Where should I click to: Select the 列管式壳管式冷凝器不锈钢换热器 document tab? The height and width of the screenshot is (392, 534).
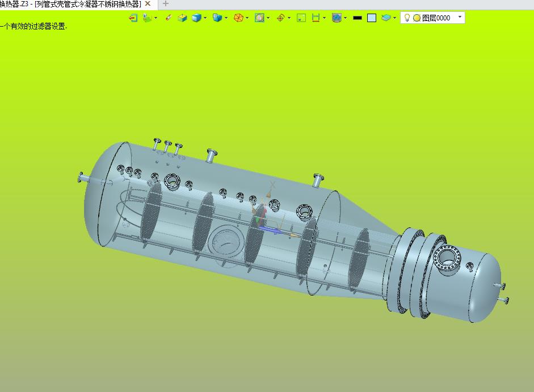pyautogui.click(x=88, y=4)
